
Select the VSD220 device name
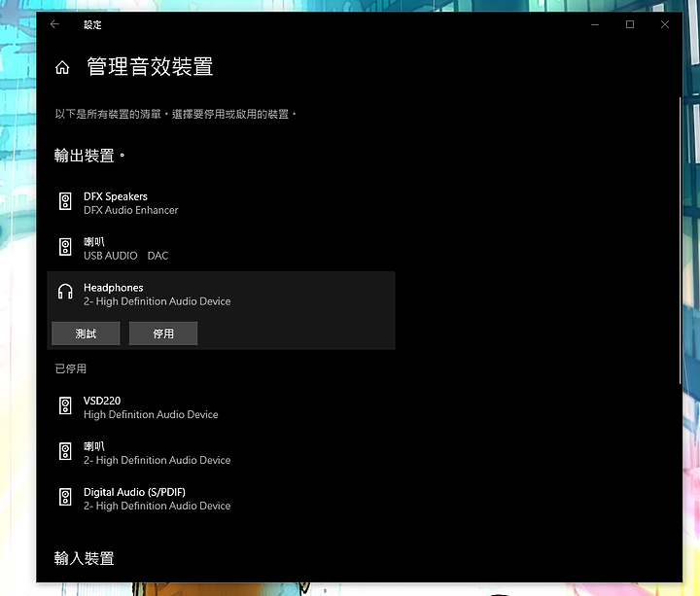pyautogui.click(x=102, y=401)
